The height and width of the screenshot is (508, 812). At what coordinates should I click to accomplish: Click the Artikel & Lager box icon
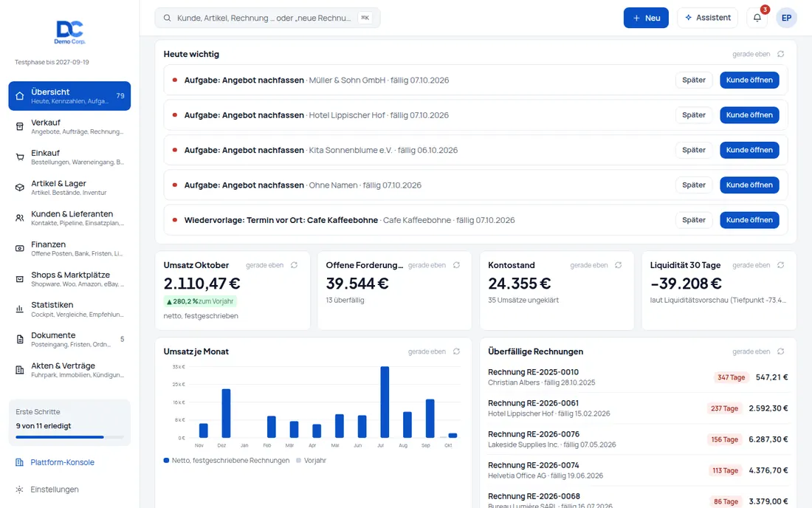click(x=20, y=188)
